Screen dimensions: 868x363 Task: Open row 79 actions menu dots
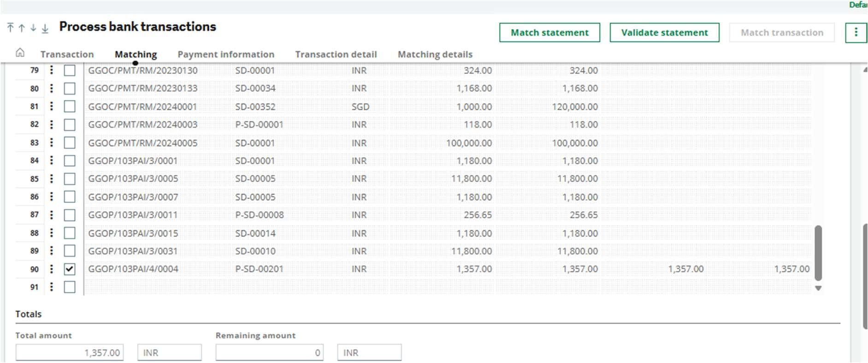(52, 70)
